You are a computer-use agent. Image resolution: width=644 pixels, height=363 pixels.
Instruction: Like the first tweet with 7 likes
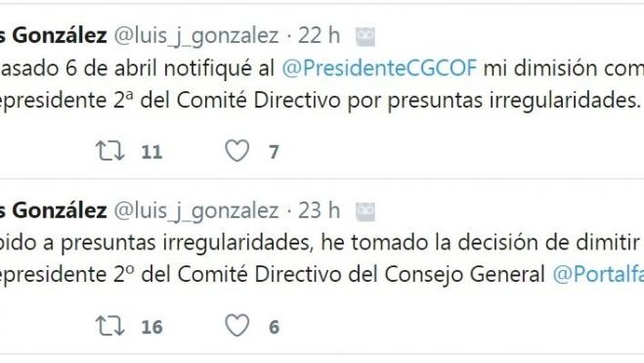tap(237, 151)
